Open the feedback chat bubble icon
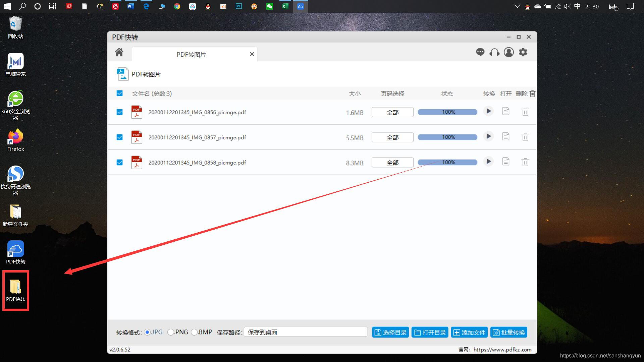Viewport: 644px width, 362px height. click(x=480, y=52)
